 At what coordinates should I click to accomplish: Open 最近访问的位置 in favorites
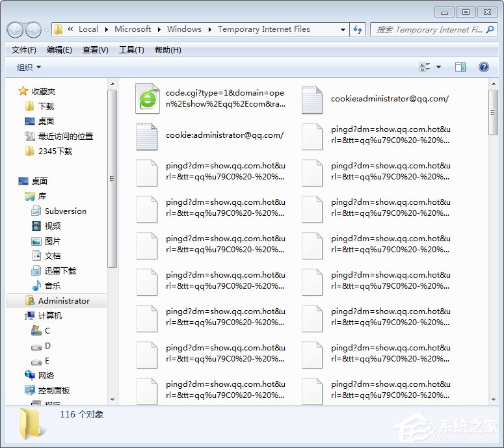(59, 137)
